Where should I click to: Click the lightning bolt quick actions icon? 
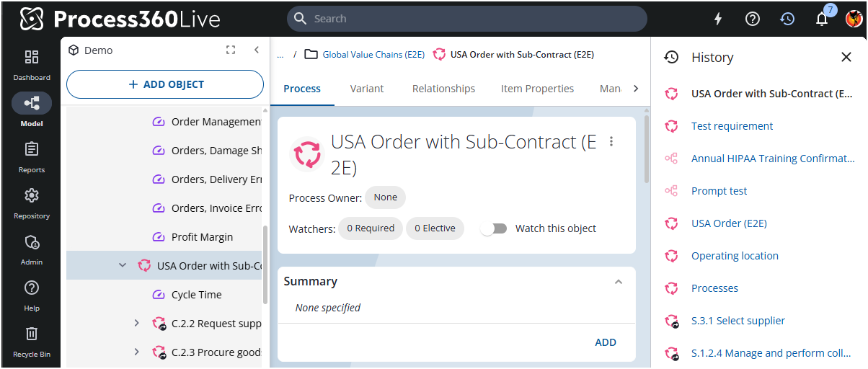point(717,19)
